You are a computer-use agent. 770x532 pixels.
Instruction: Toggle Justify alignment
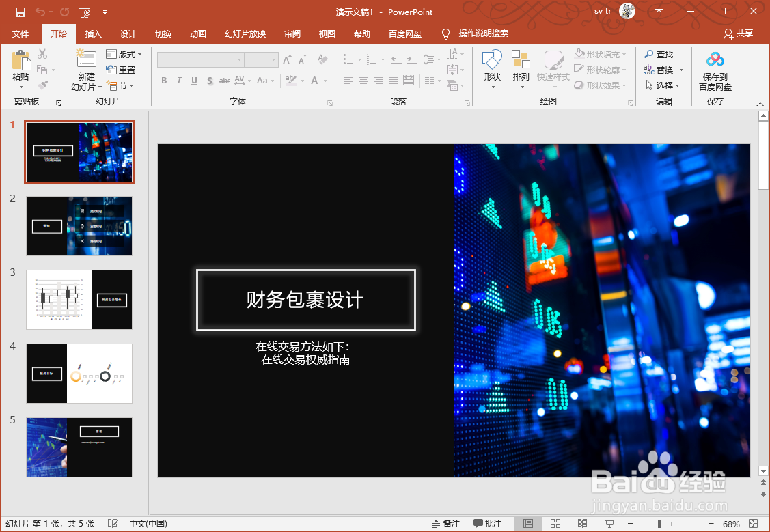[394, 81]
